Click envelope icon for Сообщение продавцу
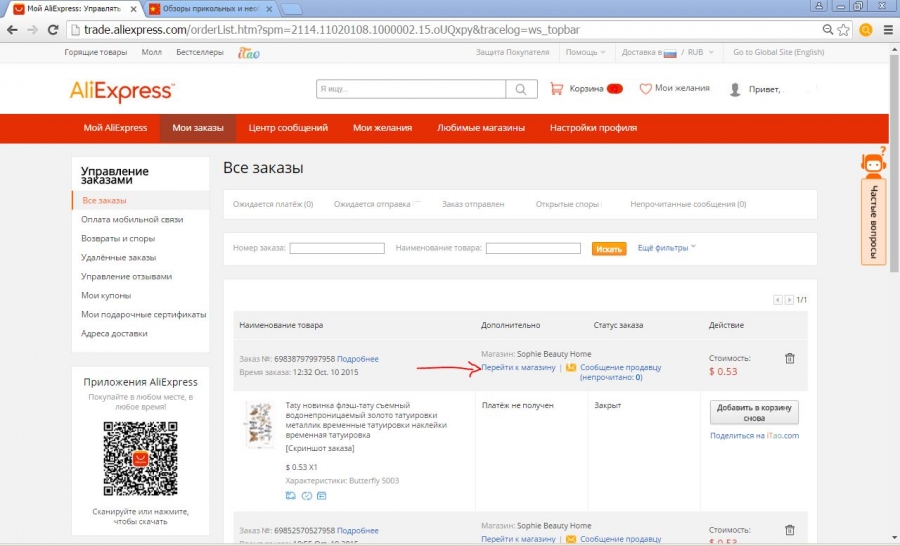This screenshot has height=546, width=900. coord(571,367)
